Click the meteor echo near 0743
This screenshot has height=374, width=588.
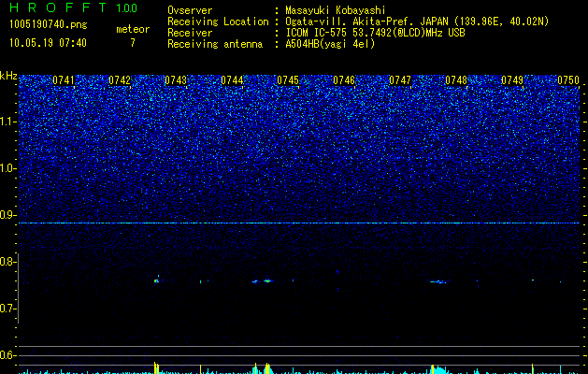click(x=156, y=280)
